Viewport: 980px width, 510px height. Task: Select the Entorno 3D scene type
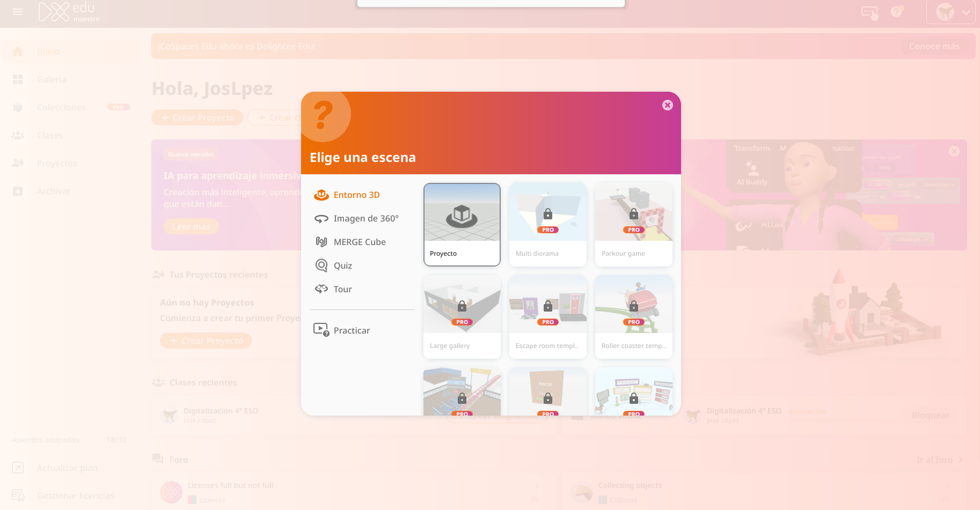356,195
